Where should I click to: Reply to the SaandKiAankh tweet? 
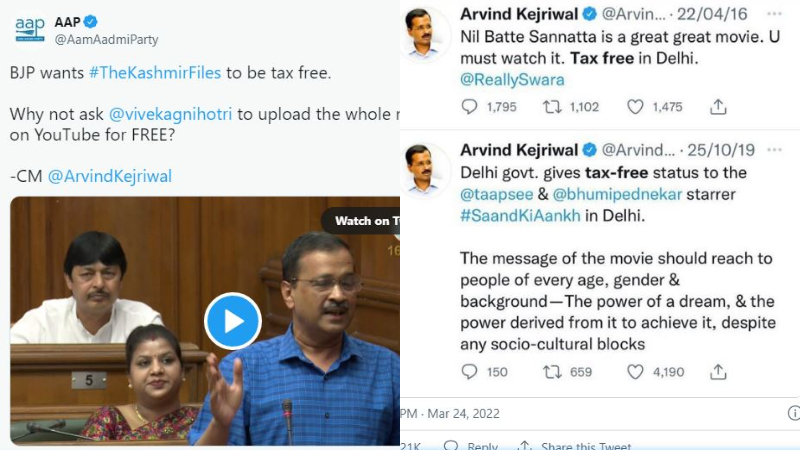[469, 371]
